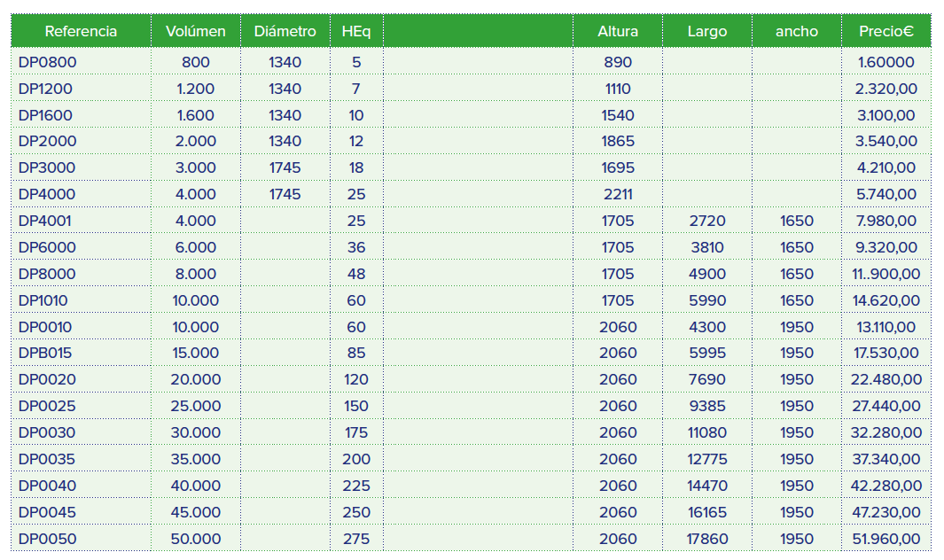Select the Altura value 2211
The image size is (944, 560).
coord(618,194)
